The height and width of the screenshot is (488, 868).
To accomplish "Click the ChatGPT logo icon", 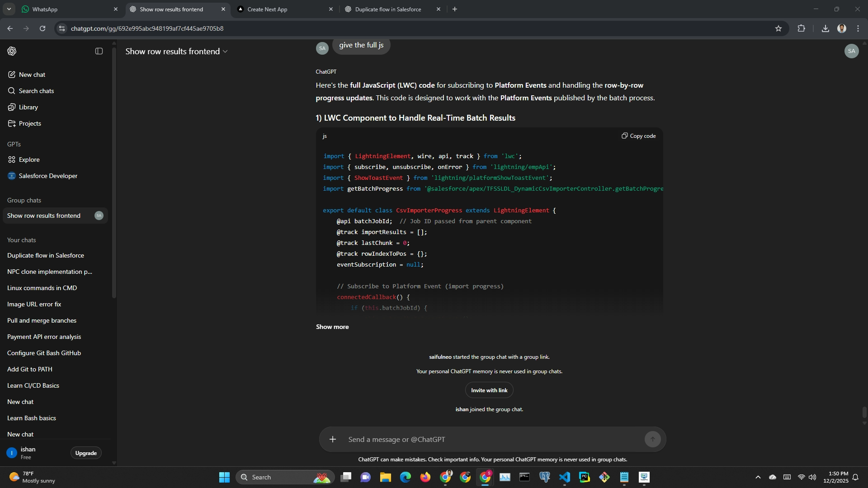I will pyautogui.click(x=12, y=51).
